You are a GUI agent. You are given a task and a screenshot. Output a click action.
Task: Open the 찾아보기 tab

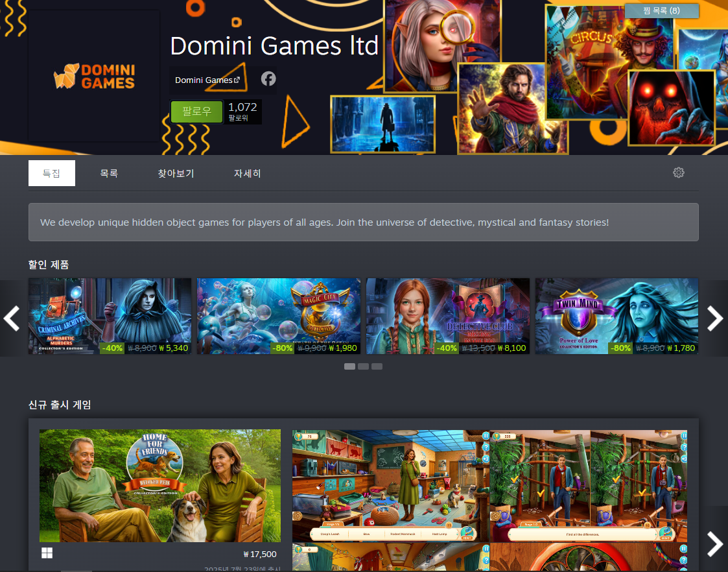176,173
